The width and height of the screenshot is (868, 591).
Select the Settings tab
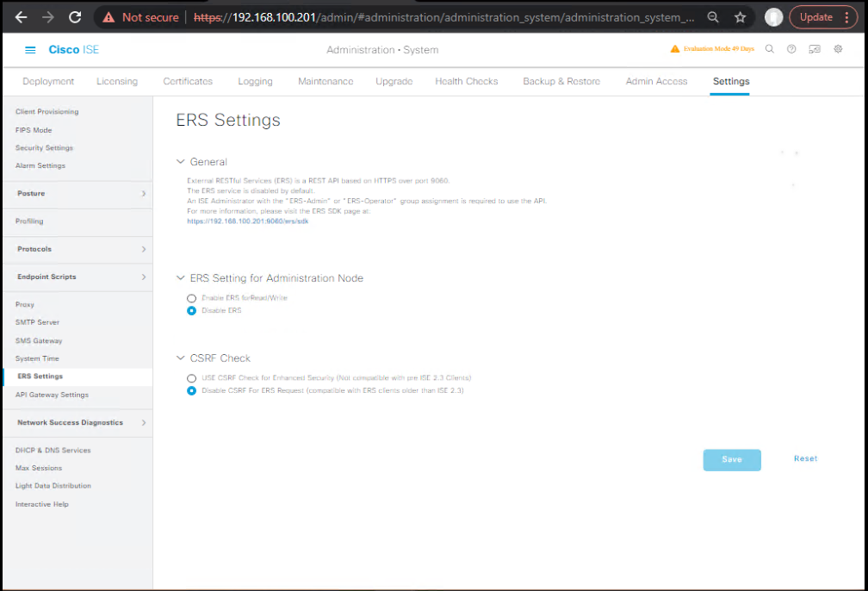[731, 82]
